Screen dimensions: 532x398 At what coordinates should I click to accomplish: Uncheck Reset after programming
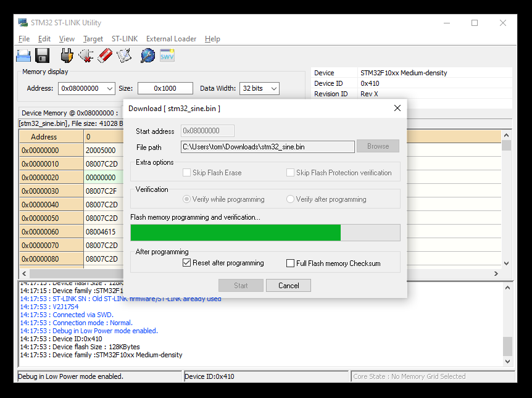point(186,263)
